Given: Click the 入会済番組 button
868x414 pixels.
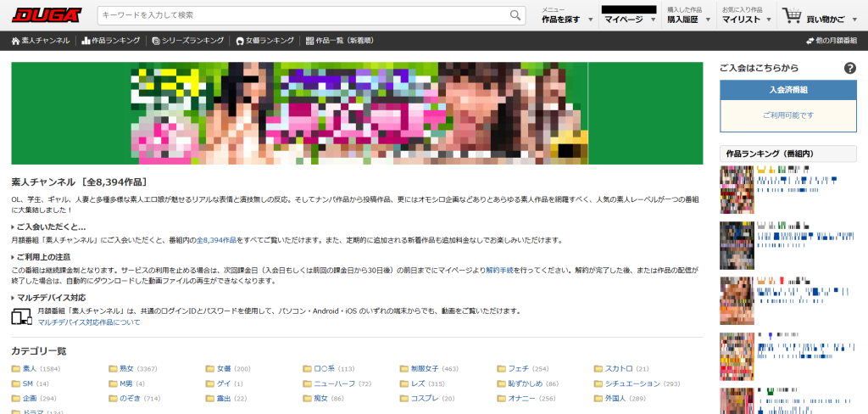Looking at the screenshot, I should 788,90.
